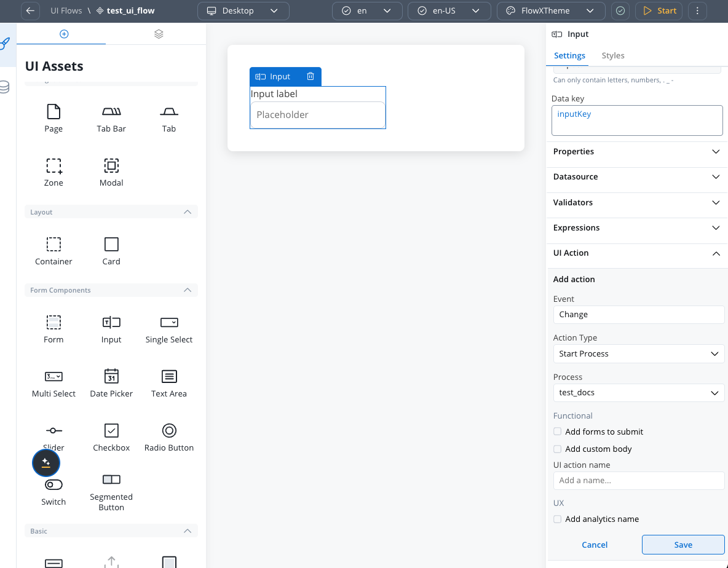Open the layers tab in left panel

click(159, 34)
